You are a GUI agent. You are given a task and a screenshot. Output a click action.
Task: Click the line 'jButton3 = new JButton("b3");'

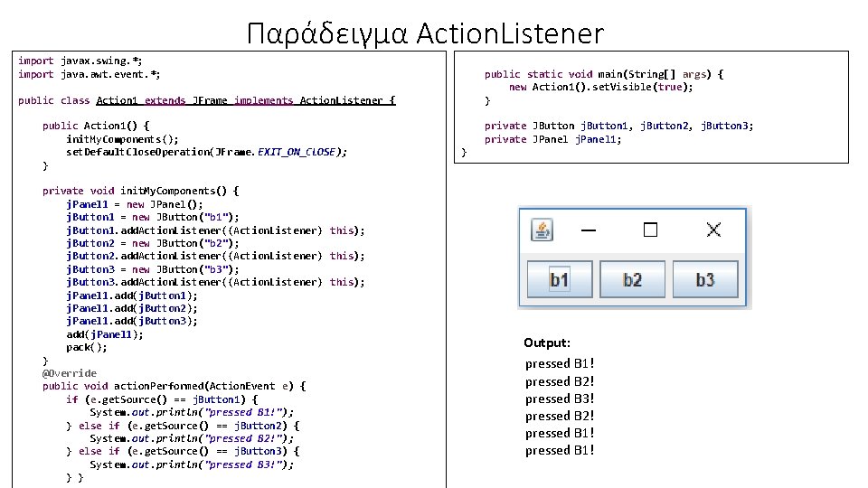(153, 269)
